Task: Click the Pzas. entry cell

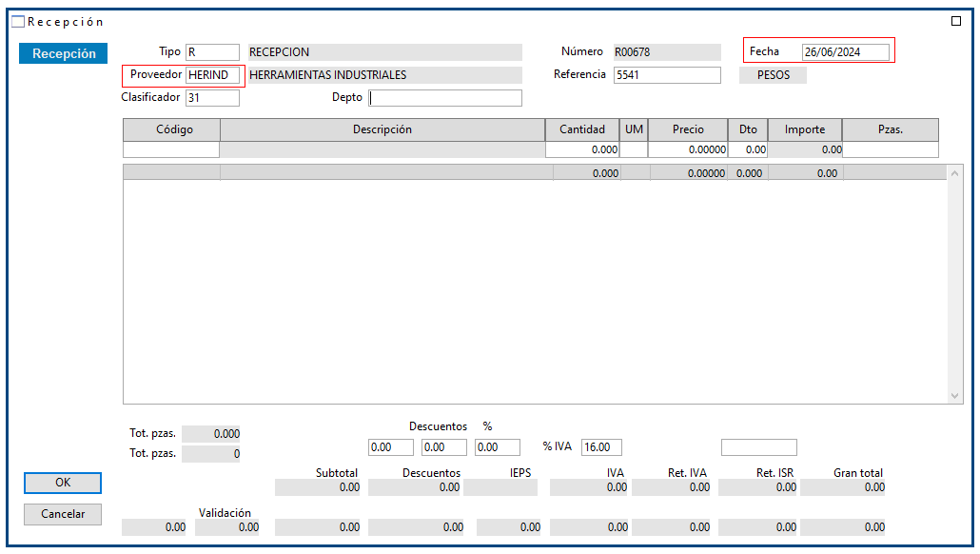Action: [x=891, y=149]
